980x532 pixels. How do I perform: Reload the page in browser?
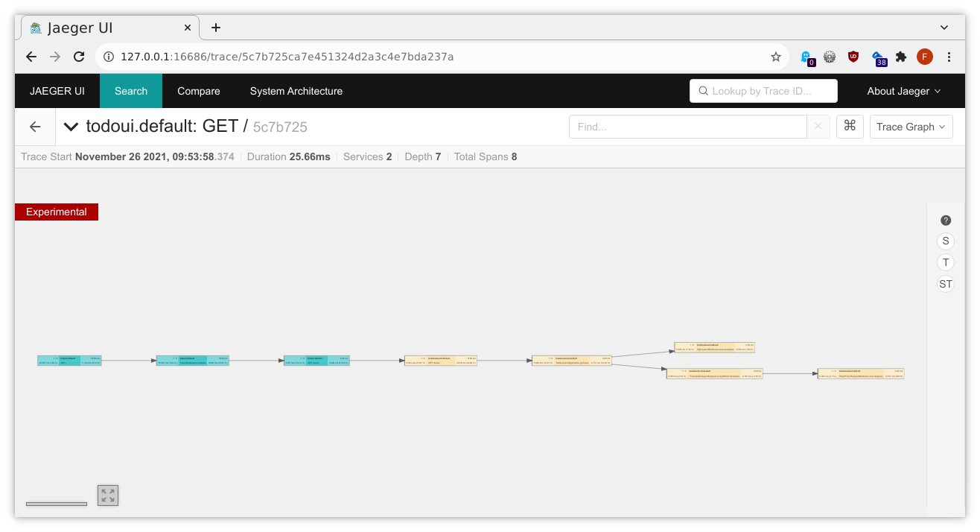[79, 57]
